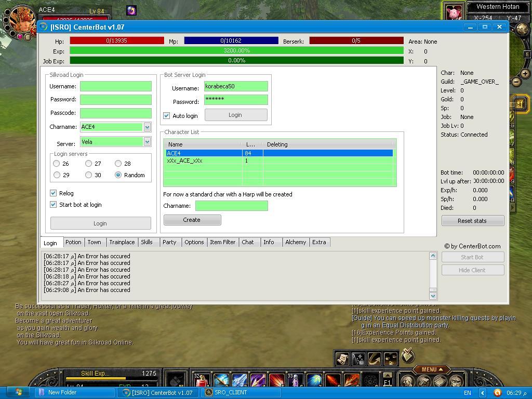Click the system tray orange notification icon
Screen dimensions: 532x399
click(497, 393)
